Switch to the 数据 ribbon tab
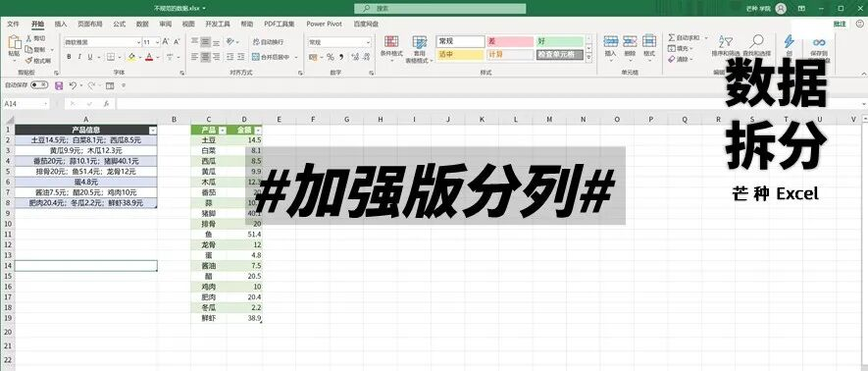Screen dimensions: 868x371 142,25
